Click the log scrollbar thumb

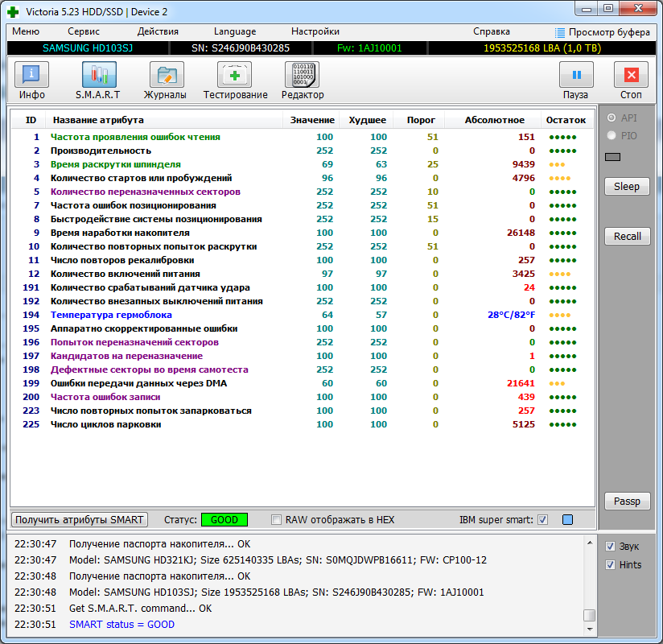click(x=590, y=615)
